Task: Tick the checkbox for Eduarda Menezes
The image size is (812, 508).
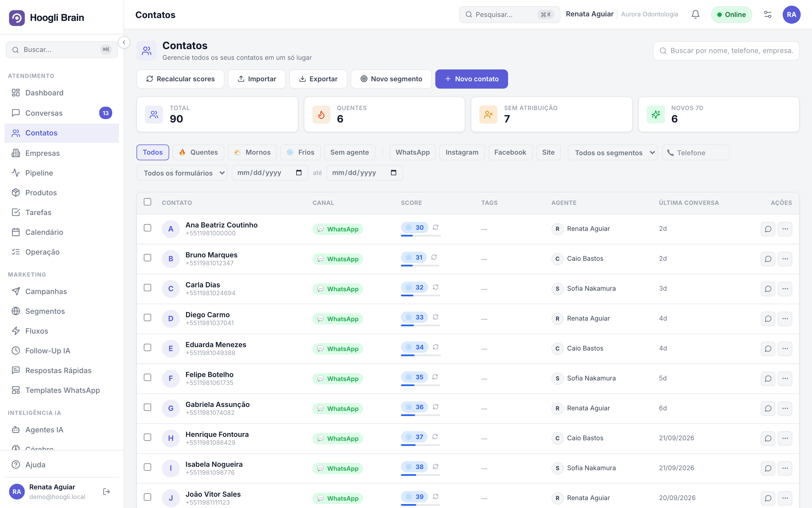Action: pos(147,347)
